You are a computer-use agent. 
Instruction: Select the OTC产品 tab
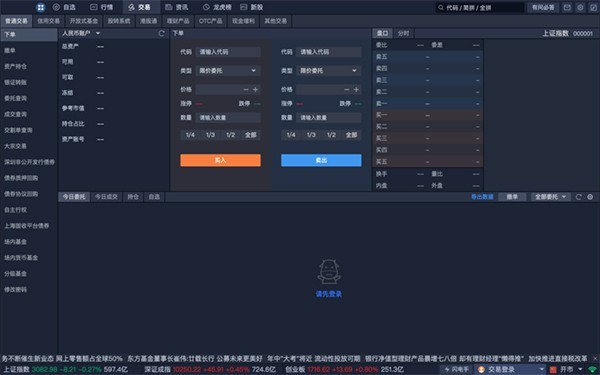pos(210,21)
